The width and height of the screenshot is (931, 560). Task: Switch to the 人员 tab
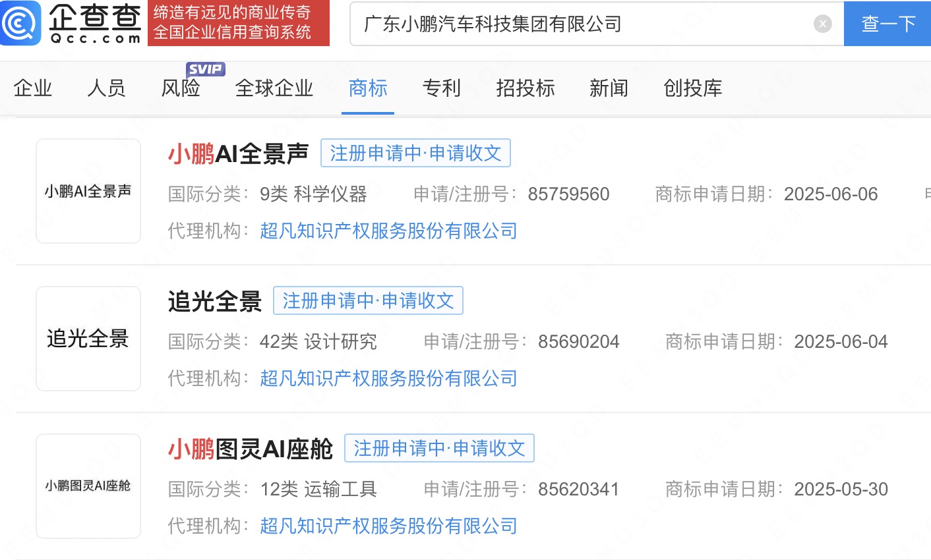click(x=106, y=88)
